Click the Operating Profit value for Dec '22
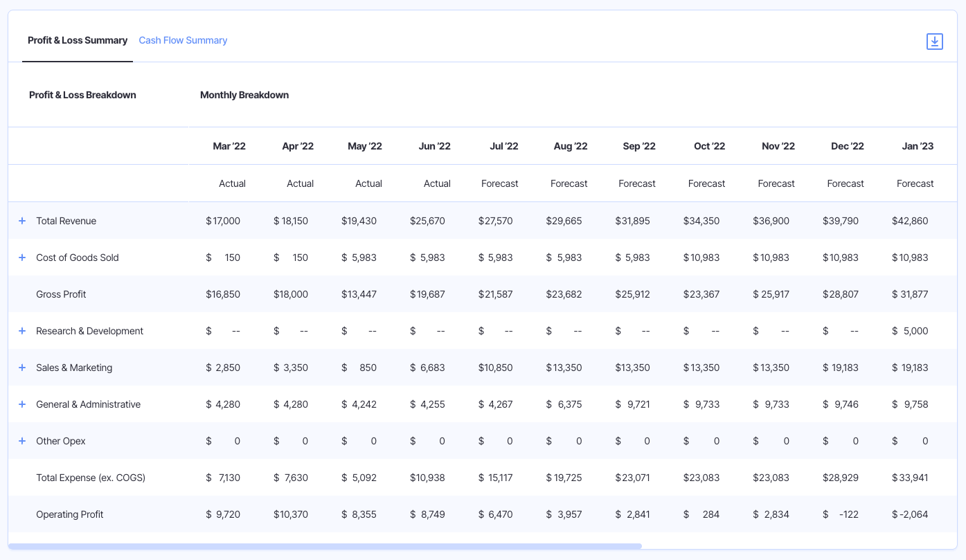 click(841, 514)
